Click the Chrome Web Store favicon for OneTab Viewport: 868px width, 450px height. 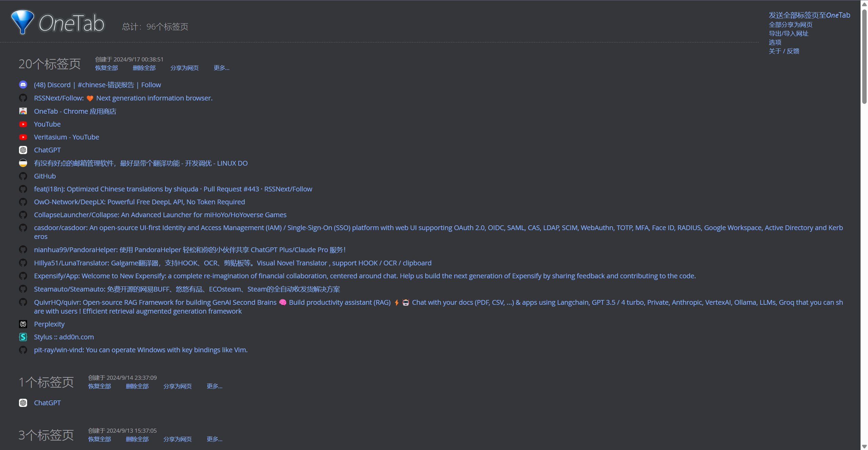pos(23,111)
